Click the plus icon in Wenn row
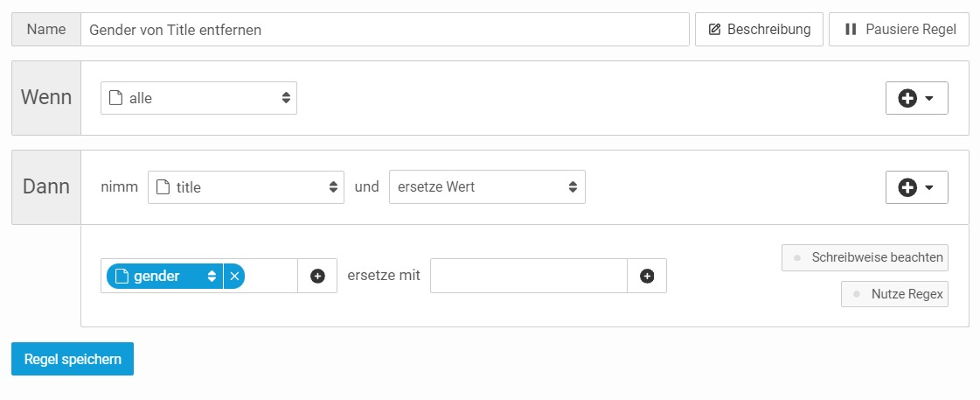This screenshot has height=400, width=980. click(907, 98)
